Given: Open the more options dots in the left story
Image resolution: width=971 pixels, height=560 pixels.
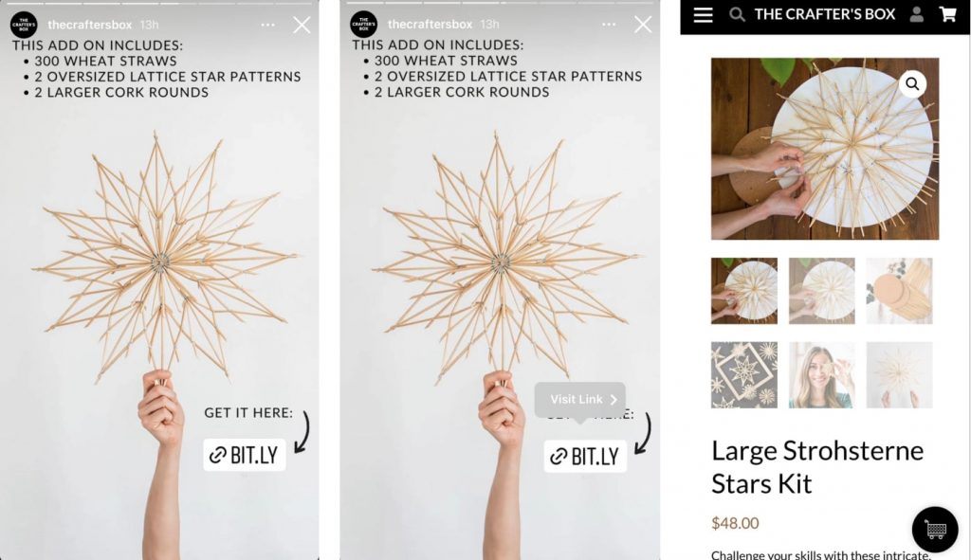Looking at the screenshot, I should (267, 25).
